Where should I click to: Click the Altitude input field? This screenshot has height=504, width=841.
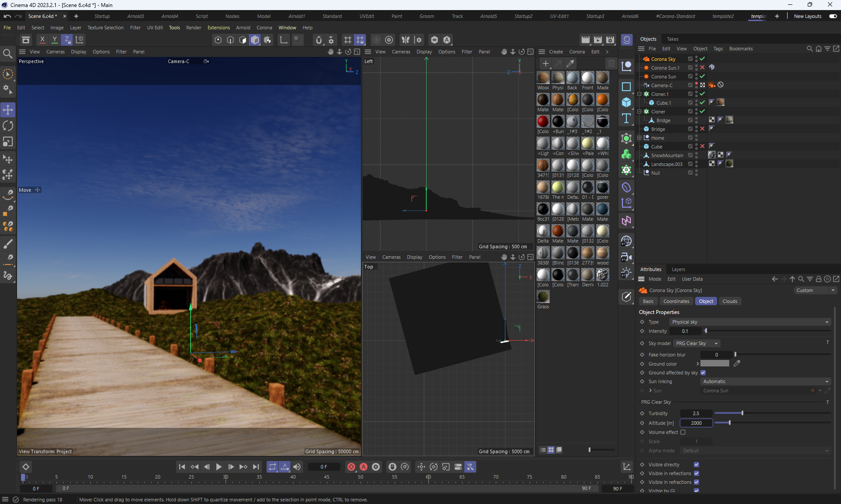[x=696, y=423]
